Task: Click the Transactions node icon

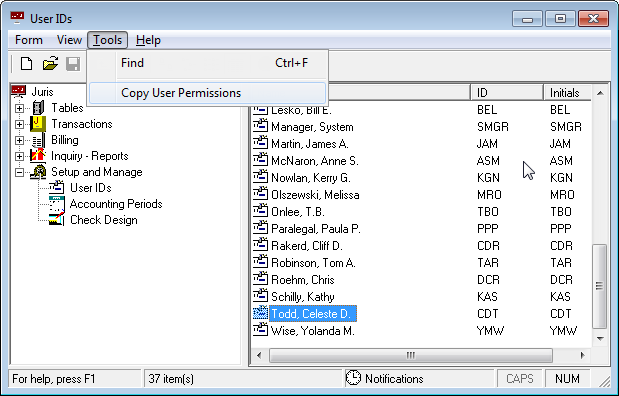Action: (38, 124)
